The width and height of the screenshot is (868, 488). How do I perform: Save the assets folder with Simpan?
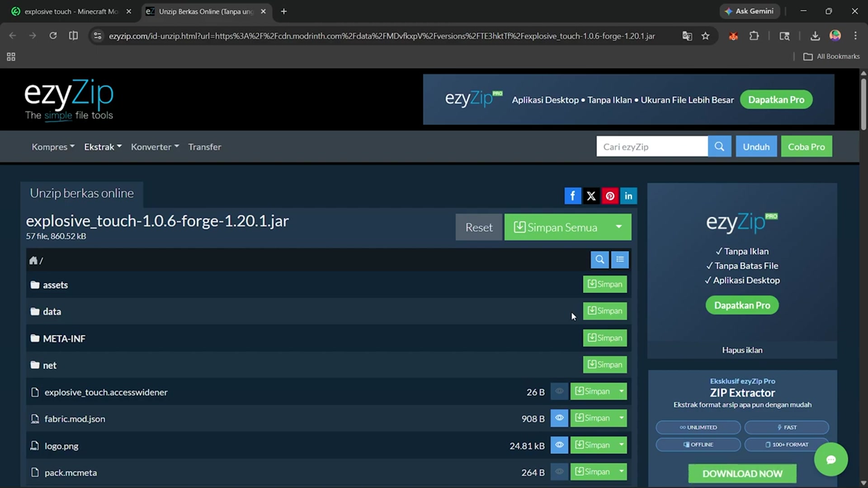coord(604,284)
